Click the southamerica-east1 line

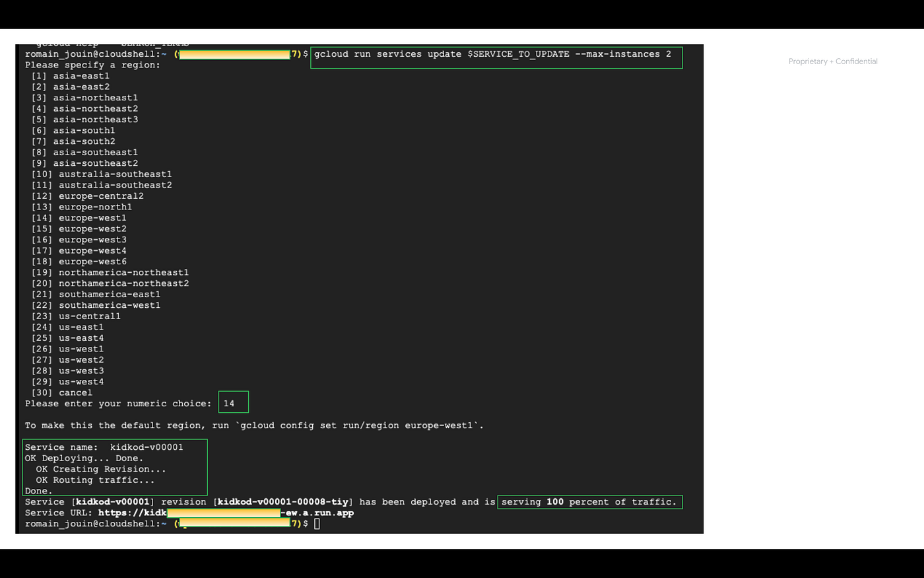[x=96, y=294]
